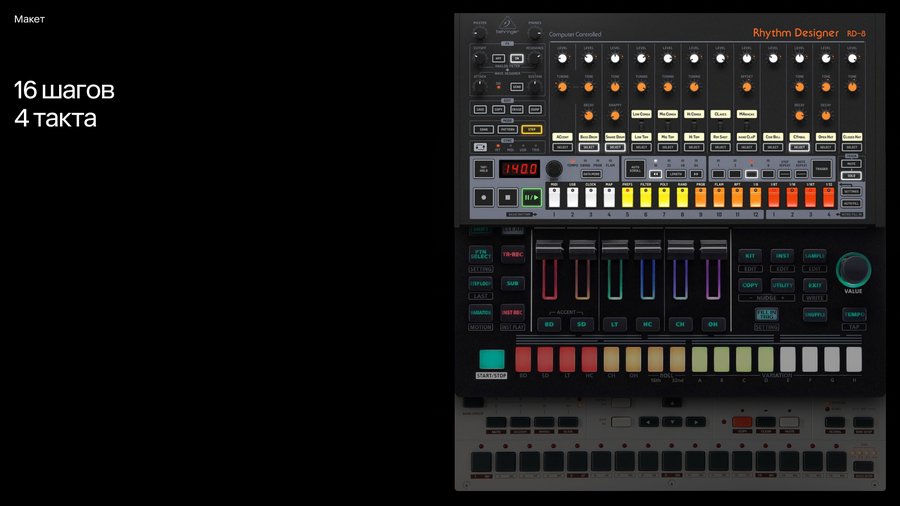The height and width of the screenshot is (506, 900).
Task: Click the wave designer SEND button
Action: pos(517,87)
